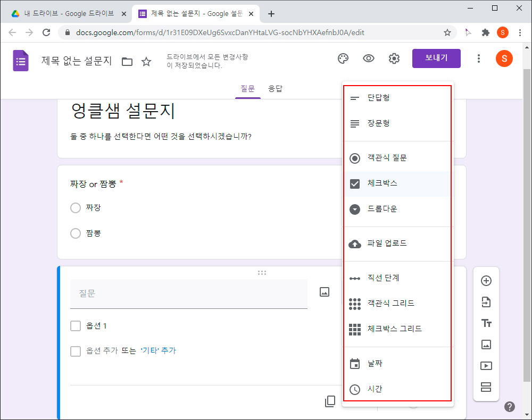Viewport: 532px width, 420px height.
Task: Select the 짜장 radio button
Action: pyautogui.click(x=76, y=208)
